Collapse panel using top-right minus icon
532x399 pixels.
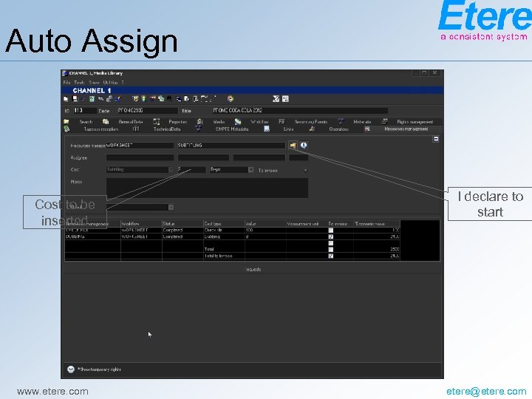coord(436,139)
